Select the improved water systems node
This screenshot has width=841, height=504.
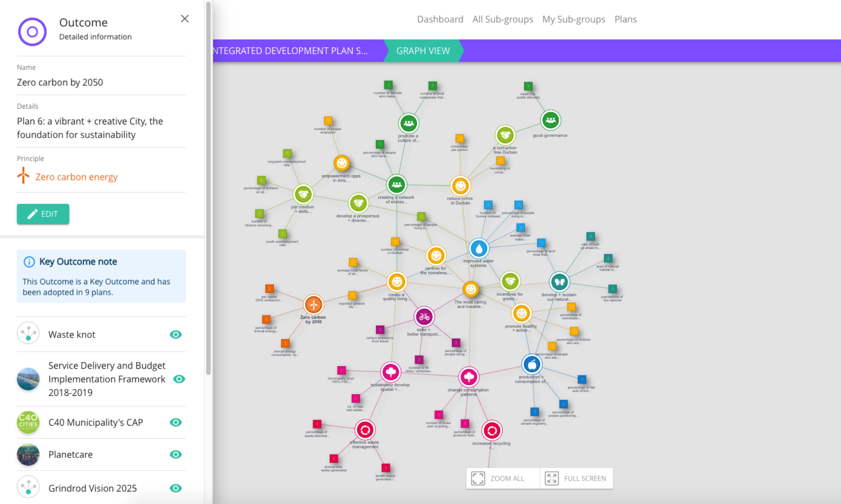click(x=479, y=248)
